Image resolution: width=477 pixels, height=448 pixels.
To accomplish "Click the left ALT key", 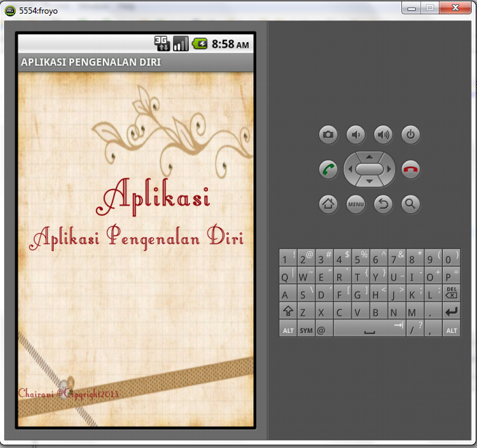I will 288,329.
